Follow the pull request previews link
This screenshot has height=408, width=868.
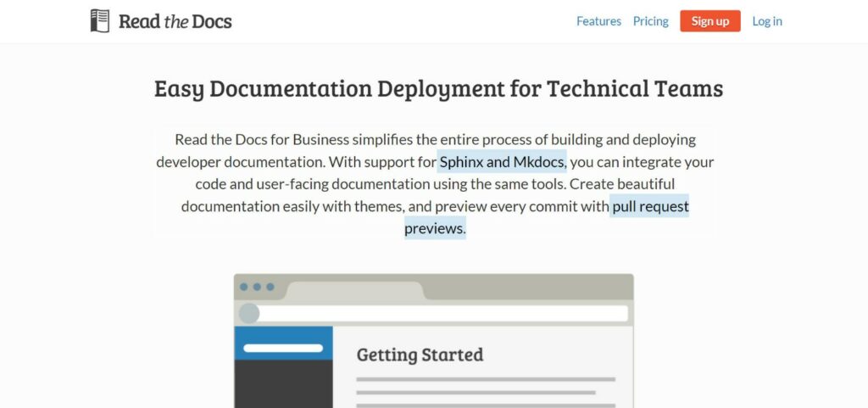coord(649,206)
